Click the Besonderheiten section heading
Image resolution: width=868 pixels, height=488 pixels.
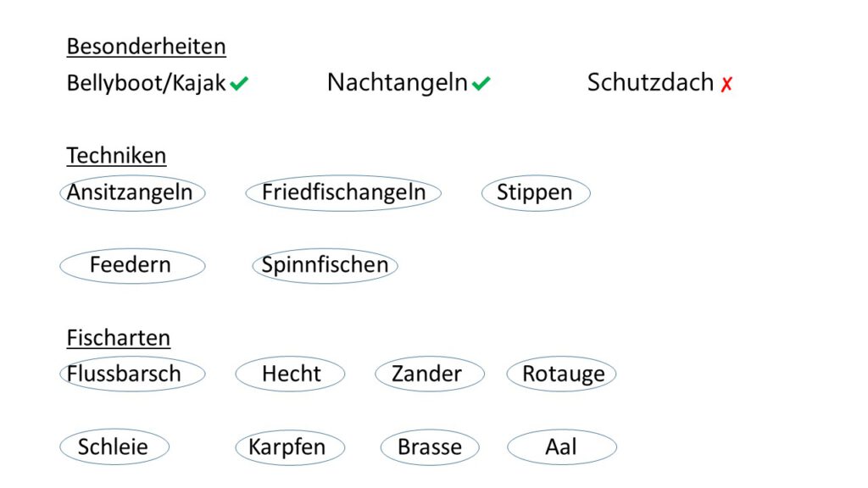coord(146,47)
